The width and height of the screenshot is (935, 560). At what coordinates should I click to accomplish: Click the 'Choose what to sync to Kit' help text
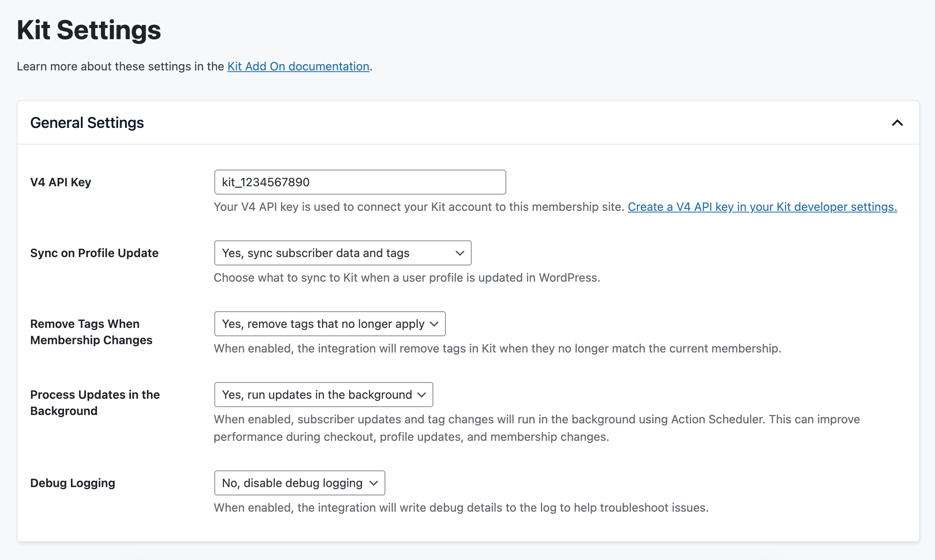[x=407, y=277]
